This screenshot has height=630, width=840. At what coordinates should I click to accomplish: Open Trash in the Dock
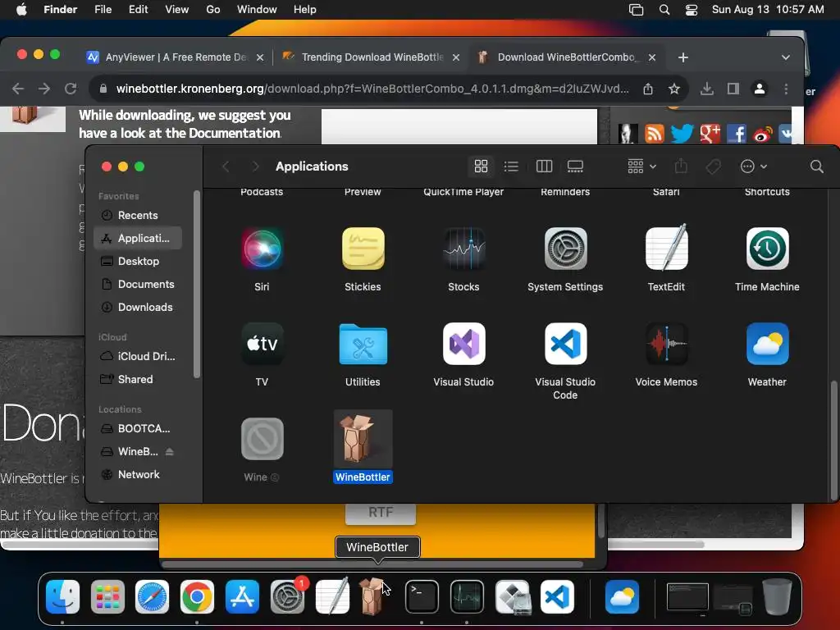[778, 597]
